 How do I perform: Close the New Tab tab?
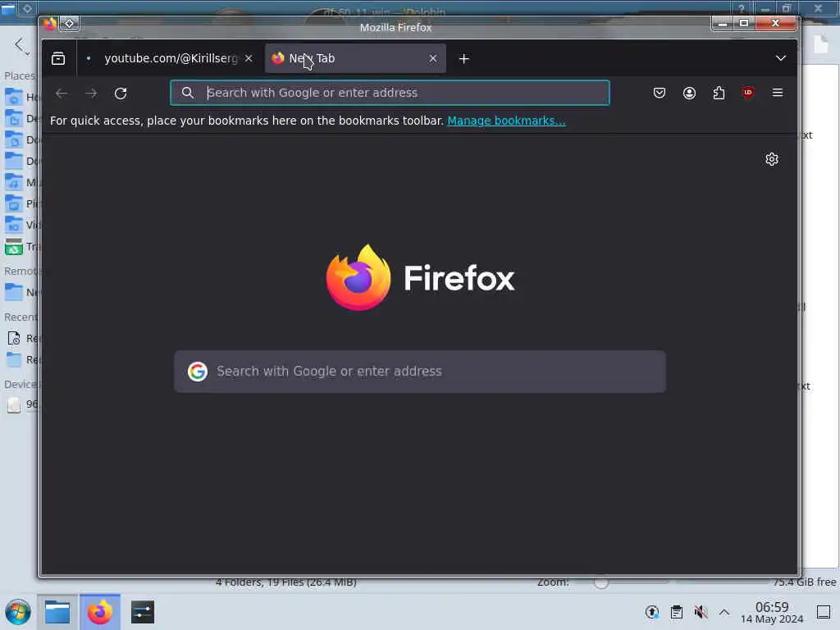point(433,58)
